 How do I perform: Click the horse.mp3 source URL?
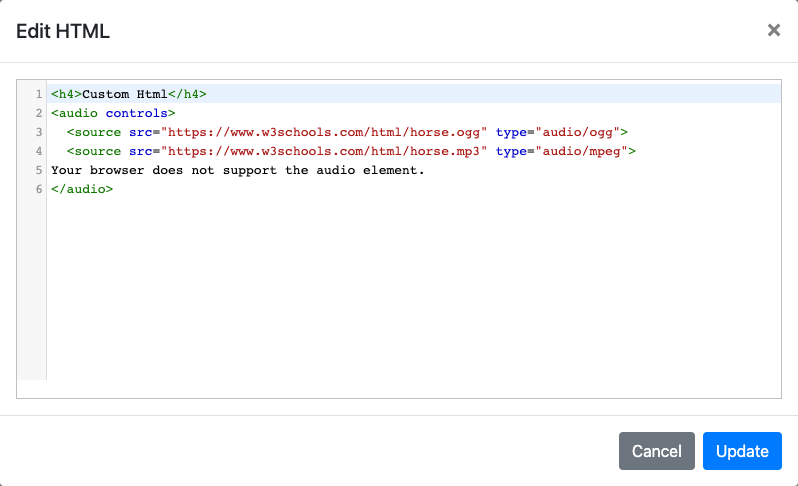[324, 151]
